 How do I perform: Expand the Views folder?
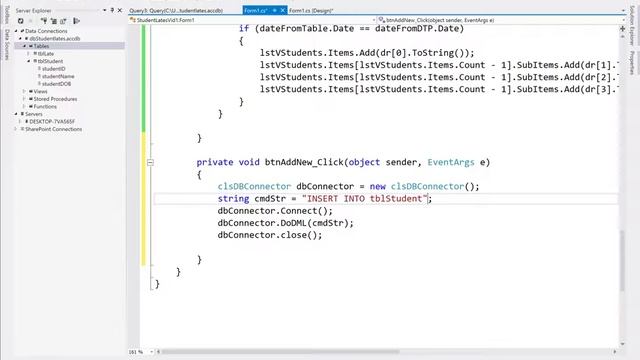point(24,91)
